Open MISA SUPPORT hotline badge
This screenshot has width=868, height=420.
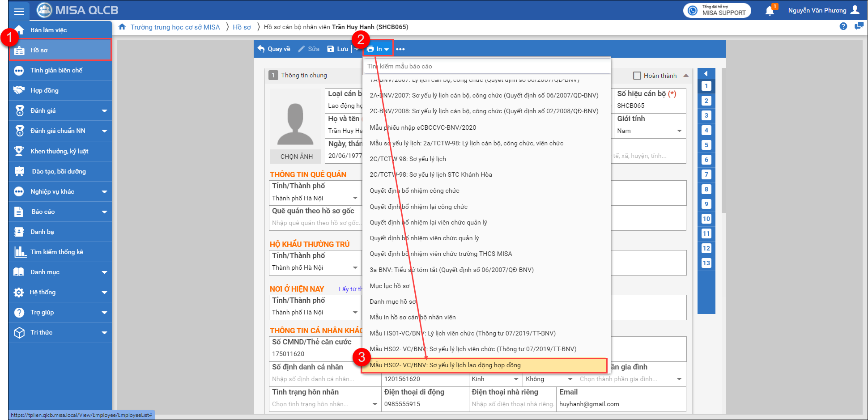click(717, 10)
